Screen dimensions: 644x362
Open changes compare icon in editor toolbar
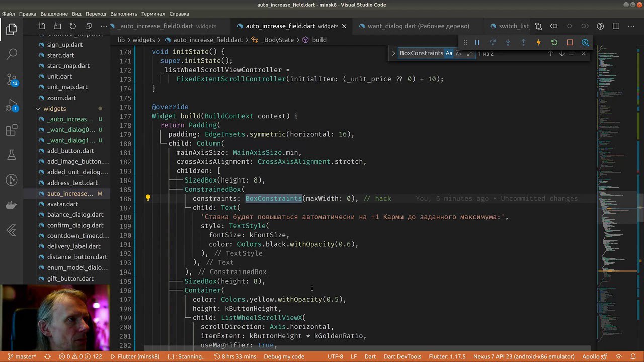[538, 26]
